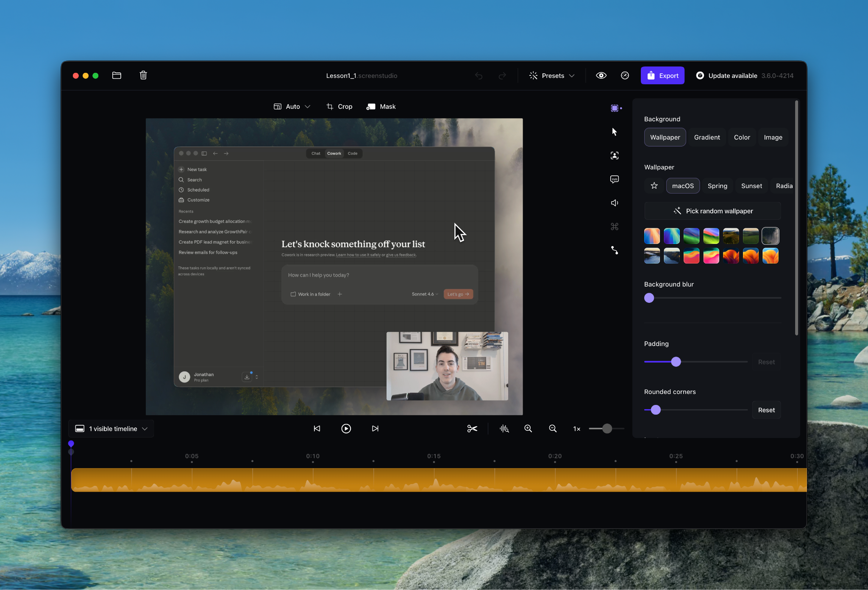Open the Cursor settings sidebar icon
868x590 pixels.
click(x=615, y=132)
